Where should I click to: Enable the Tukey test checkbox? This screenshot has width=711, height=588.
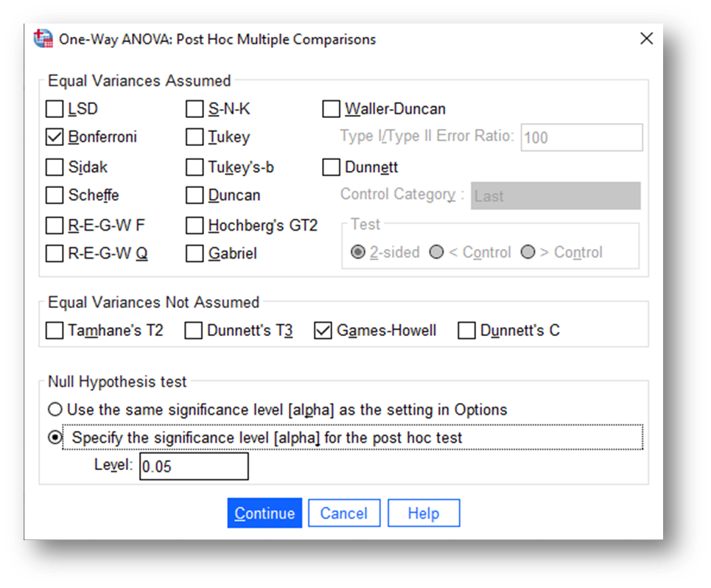(195, 137)
